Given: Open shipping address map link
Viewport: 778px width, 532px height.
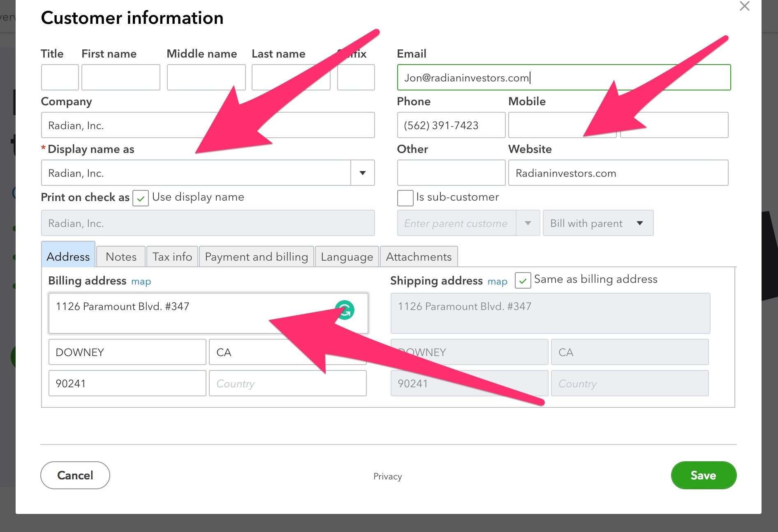Looking at the screenshot, I should (x=498, y=282).
